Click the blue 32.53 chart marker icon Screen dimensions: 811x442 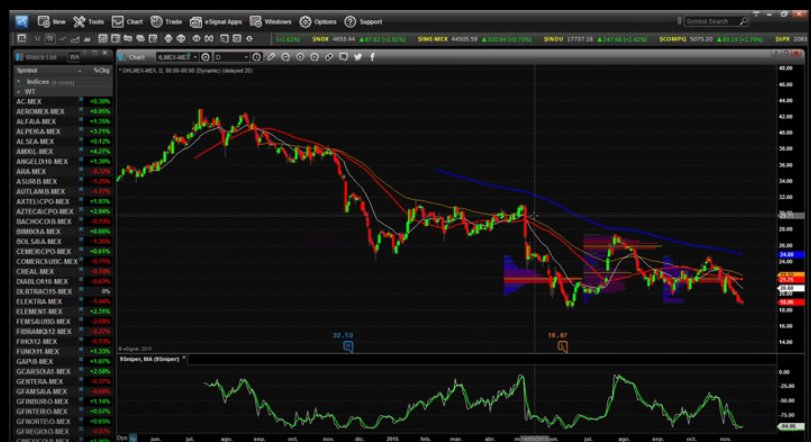click(348, 346)
